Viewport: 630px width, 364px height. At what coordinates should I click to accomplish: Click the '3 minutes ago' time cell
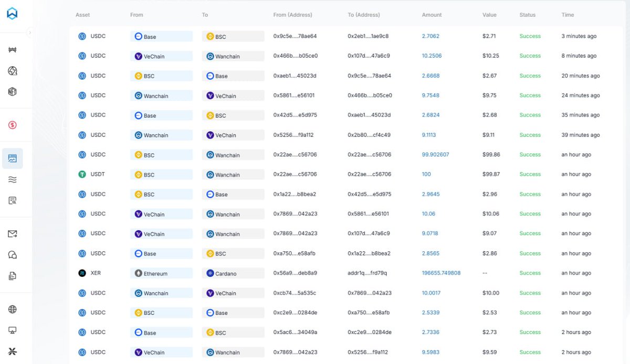[x=579, y=36]
